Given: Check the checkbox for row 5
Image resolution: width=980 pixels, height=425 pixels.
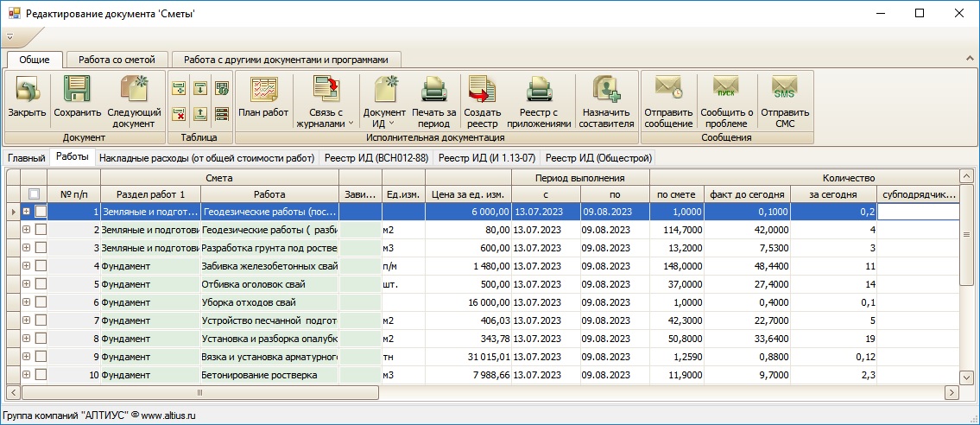Looking at the screenshot, I should pos(41,284).
